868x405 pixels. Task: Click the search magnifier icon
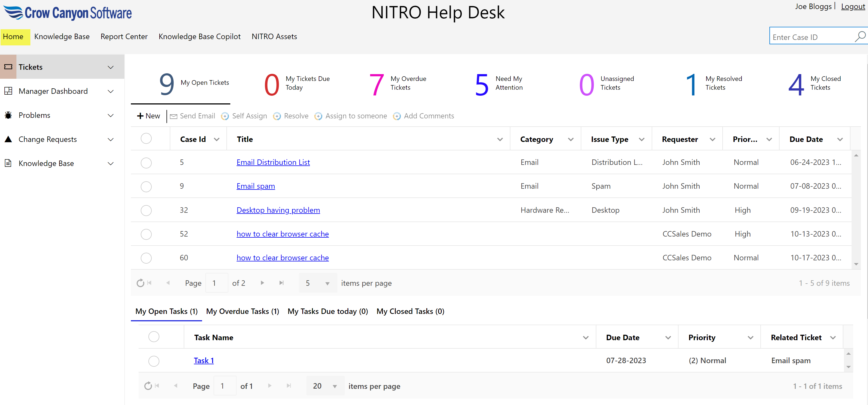859,36
